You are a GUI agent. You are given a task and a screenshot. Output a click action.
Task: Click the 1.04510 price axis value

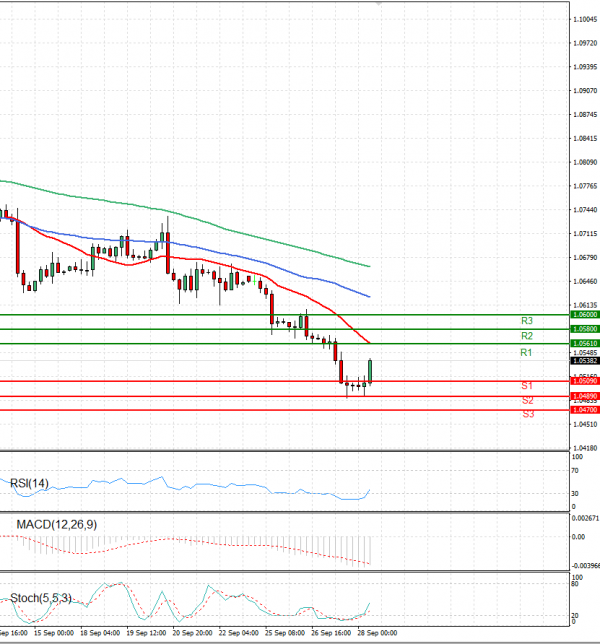[585, 424]
